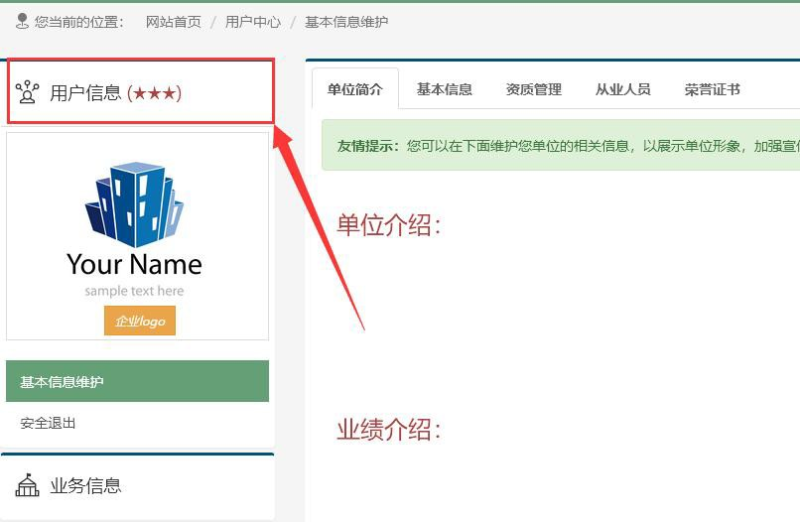Image resolution: width=800 pixels, height=522 pixels.
Task: Select the 从业人员 tab
Action: click(x=622, y=90)
